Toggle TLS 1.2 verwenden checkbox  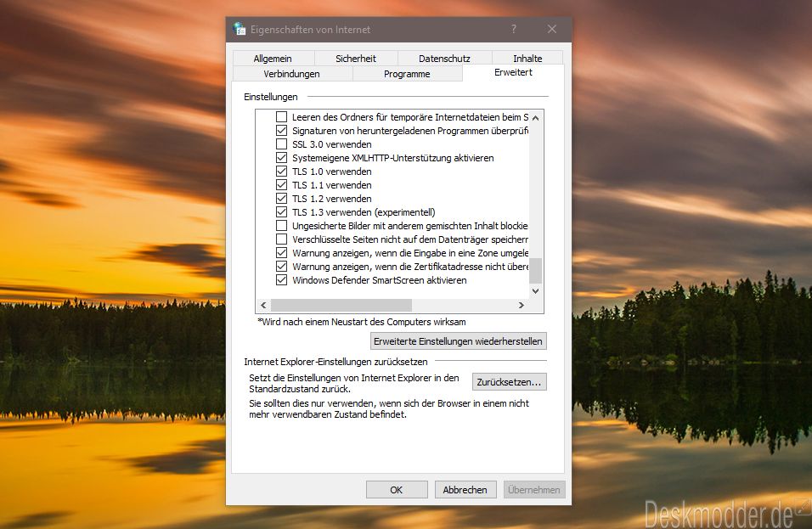[x=281, y=198]
